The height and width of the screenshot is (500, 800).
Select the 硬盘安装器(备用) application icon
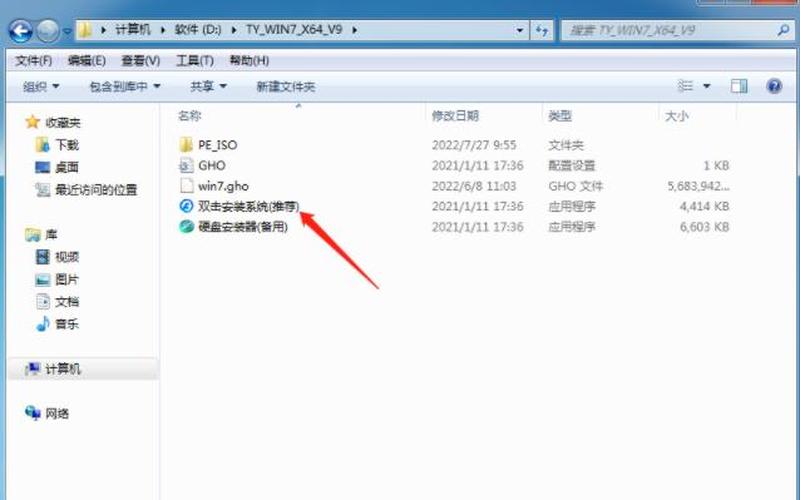click(x=186, y=226)
